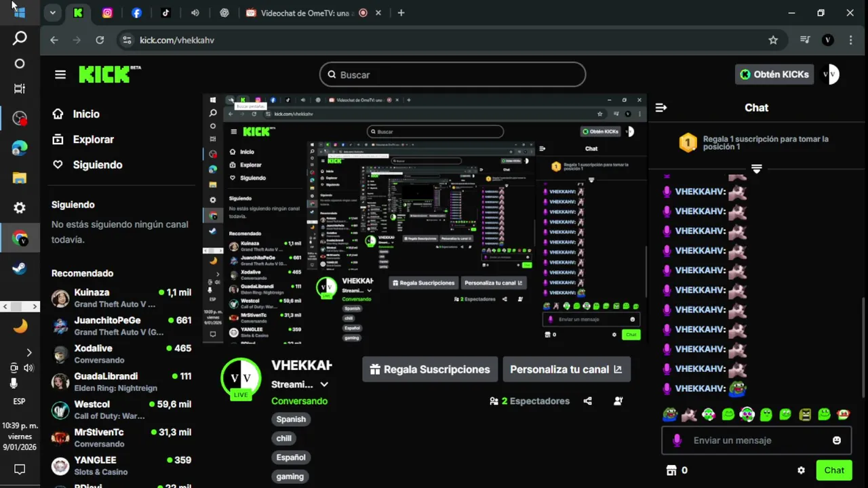Viewport: 868px width, 488px height.
Task: Open chat settings gear
Action: [x=801, y=470]
